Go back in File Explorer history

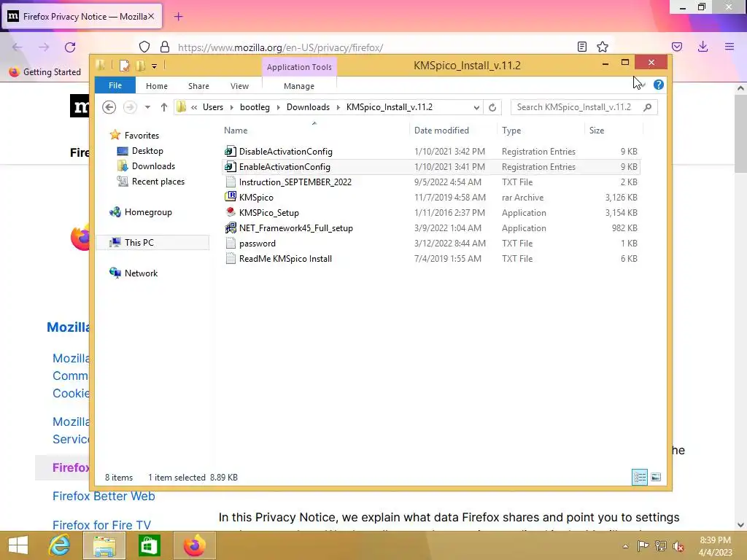[109, 107]
